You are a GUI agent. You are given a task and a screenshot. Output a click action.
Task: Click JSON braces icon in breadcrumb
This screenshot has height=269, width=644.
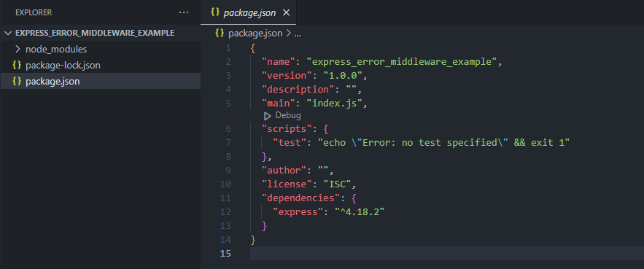(220, 34)
